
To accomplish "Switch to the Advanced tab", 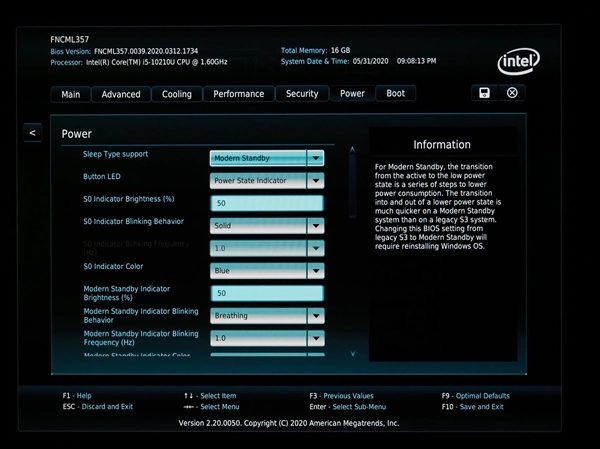I will coord(121,94).
